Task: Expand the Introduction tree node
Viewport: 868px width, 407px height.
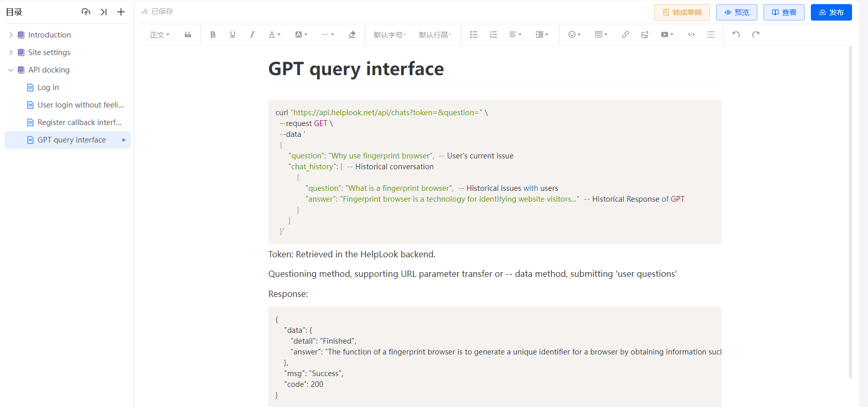Action: point(11,35)
